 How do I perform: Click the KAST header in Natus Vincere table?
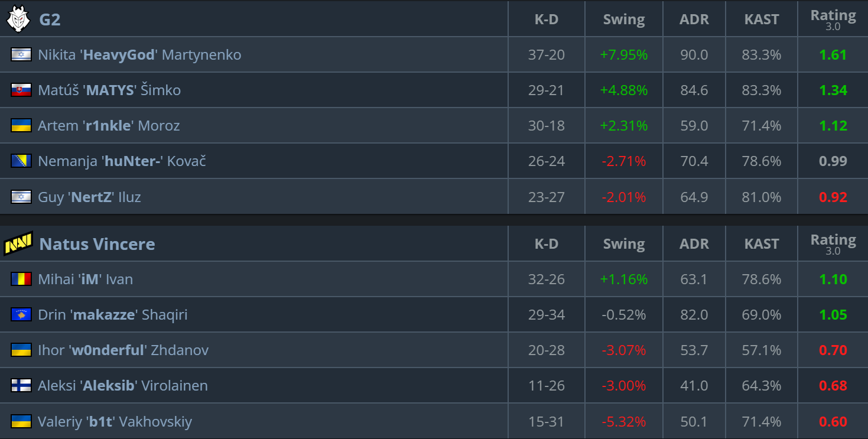pos(761,244)
